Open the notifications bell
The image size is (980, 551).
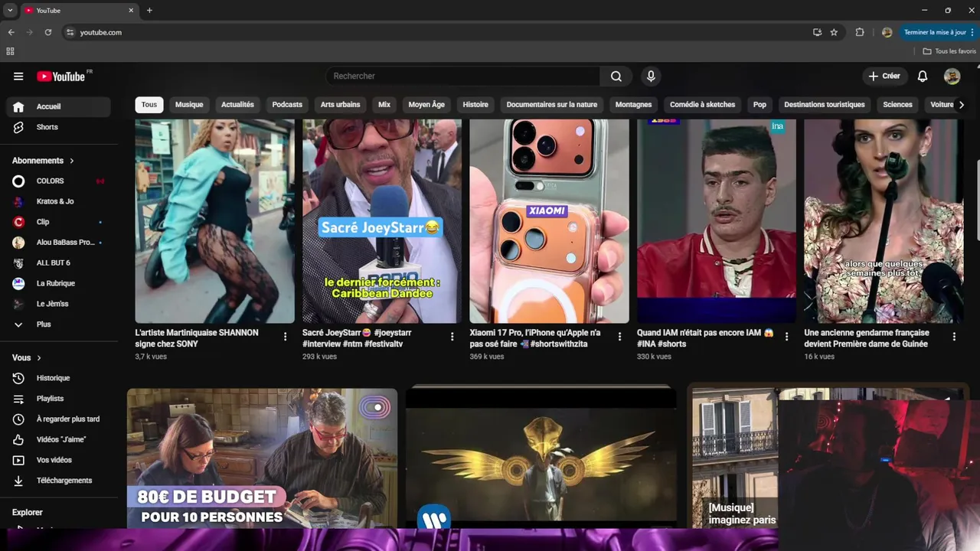[923, 77]
